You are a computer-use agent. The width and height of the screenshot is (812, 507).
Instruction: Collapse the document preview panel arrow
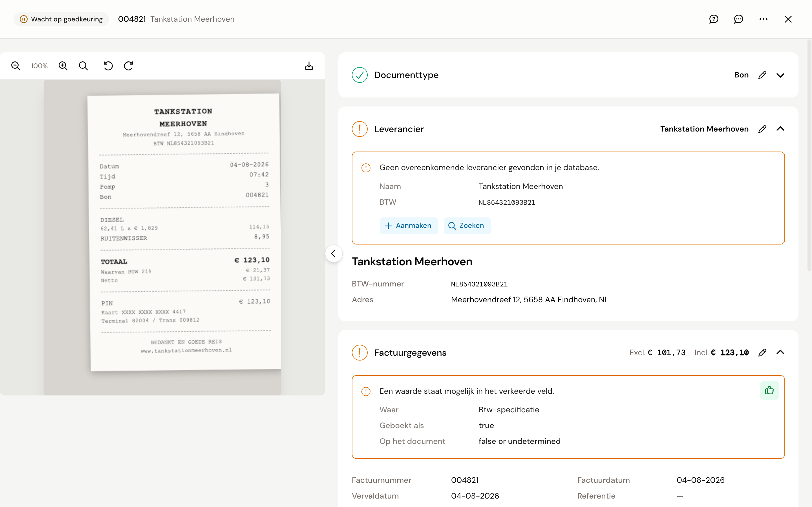coord(334,253)
